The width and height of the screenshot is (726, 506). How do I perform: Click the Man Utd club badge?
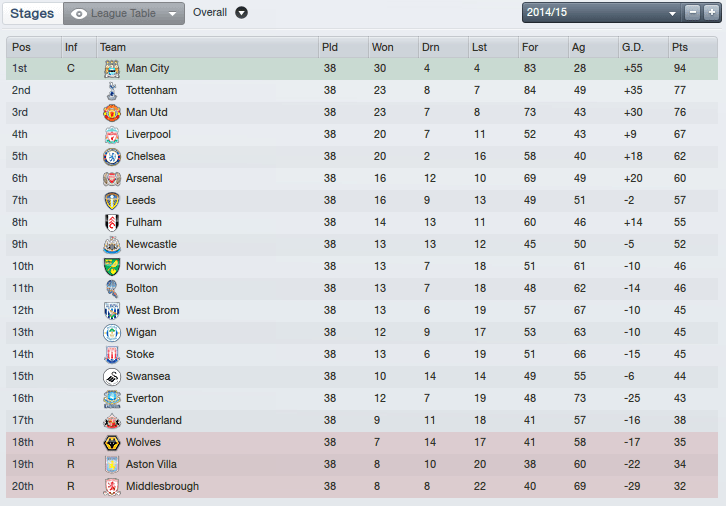point(111,113)
